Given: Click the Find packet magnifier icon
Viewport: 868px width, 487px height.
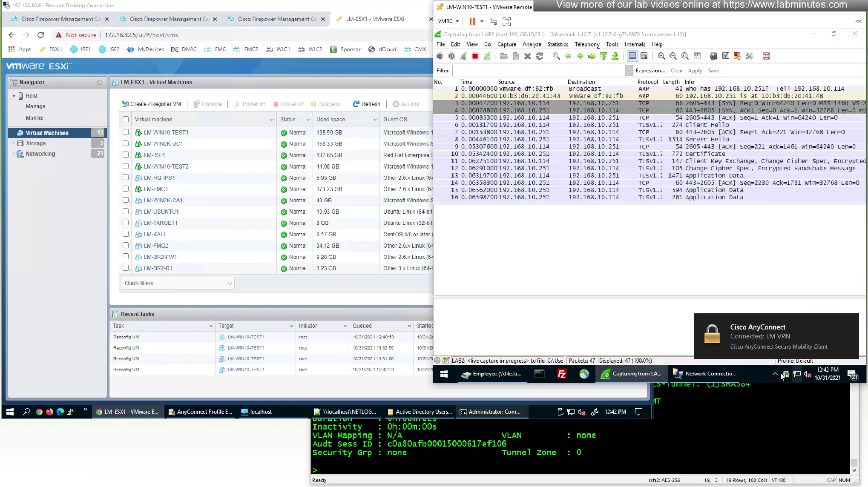Looking at the screenshot, I should (556, 56).
